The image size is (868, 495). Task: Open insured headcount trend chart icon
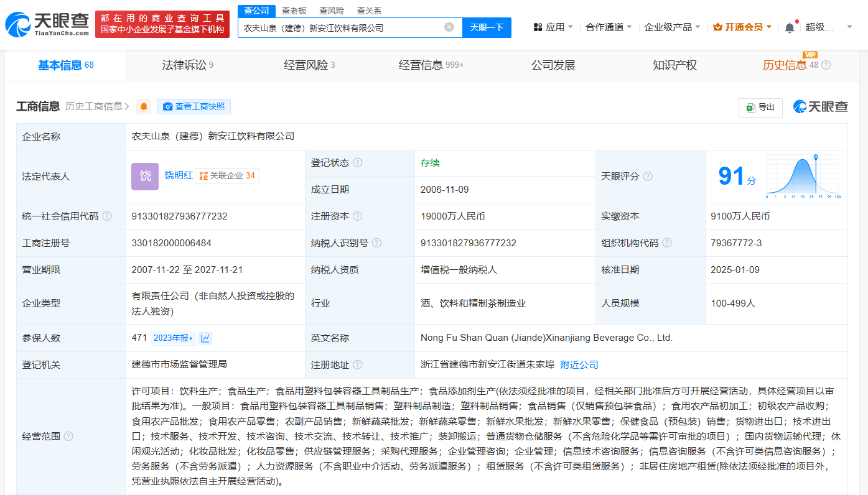coord(205,338)
